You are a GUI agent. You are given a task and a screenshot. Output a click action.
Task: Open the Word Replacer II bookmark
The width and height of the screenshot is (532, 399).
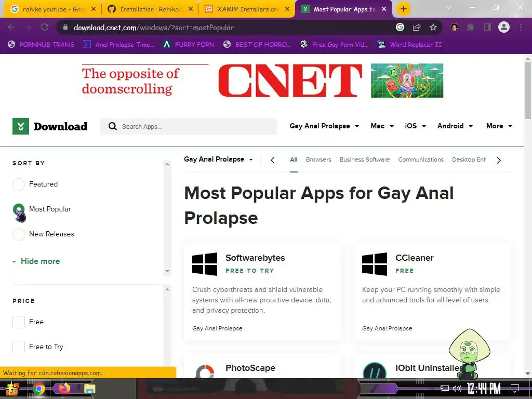point(410,45)
